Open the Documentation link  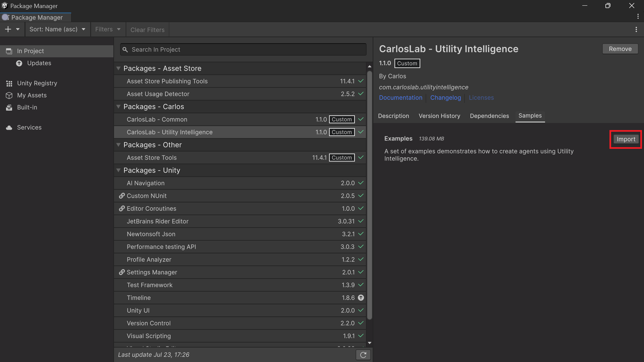point(400,98)
